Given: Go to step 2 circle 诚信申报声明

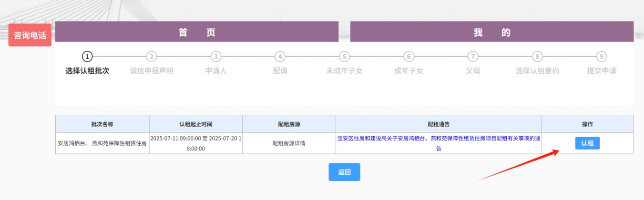Looking at the screenshot, I should click(152, 56).
